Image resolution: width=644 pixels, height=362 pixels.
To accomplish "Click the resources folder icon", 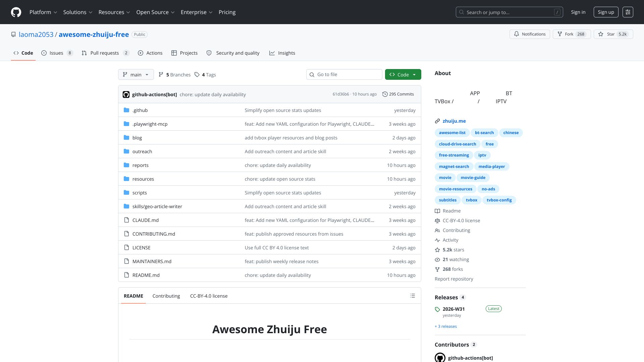I will (x=126, y=179).
